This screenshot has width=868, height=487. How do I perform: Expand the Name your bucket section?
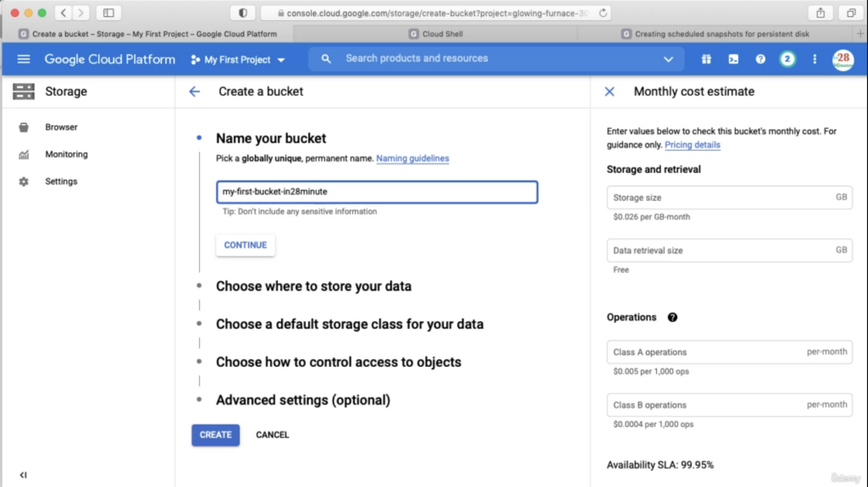[x=271, y=138]
